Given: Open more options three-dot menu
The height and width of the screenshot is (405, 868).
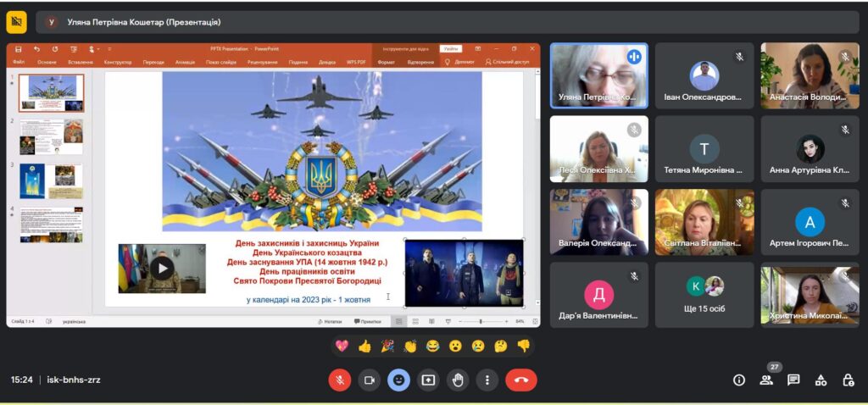Looking at the screenshot, I should click(x=487, y=380).
